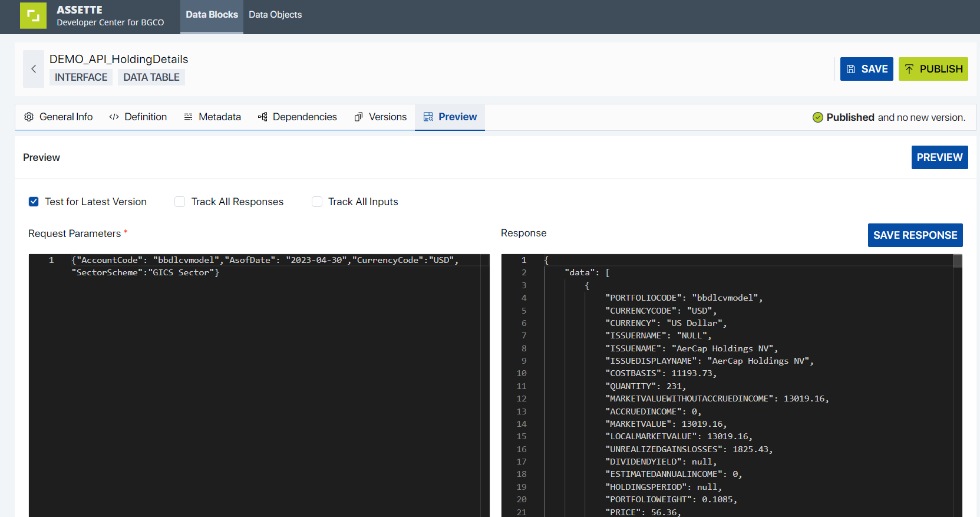The width and height of the screenshot is (980, 517).
Task: Click the "ISSUENAME": "AerCap Holdings NV" line
Action: coord(691,348)
